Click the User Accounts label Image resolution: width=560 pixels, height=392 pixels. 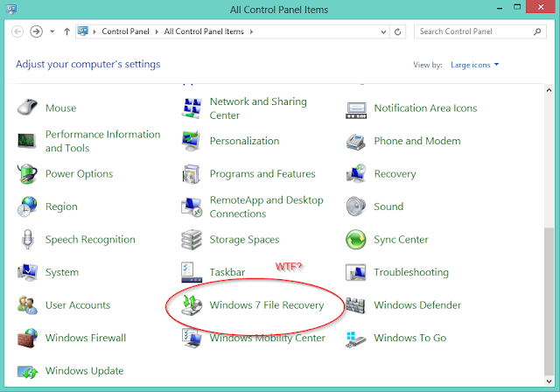[x=78, y=305]
